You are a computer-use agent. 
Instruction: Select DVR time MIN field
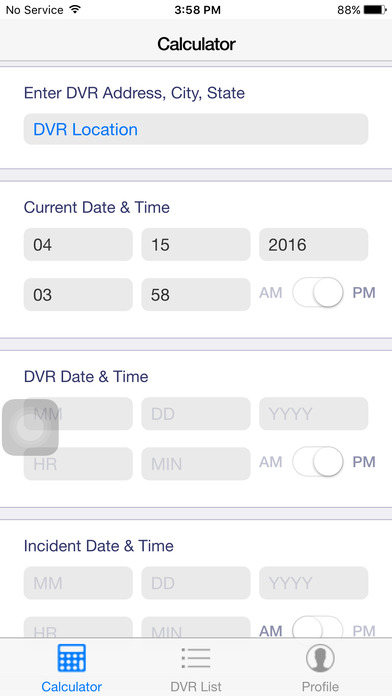[196, 464]
